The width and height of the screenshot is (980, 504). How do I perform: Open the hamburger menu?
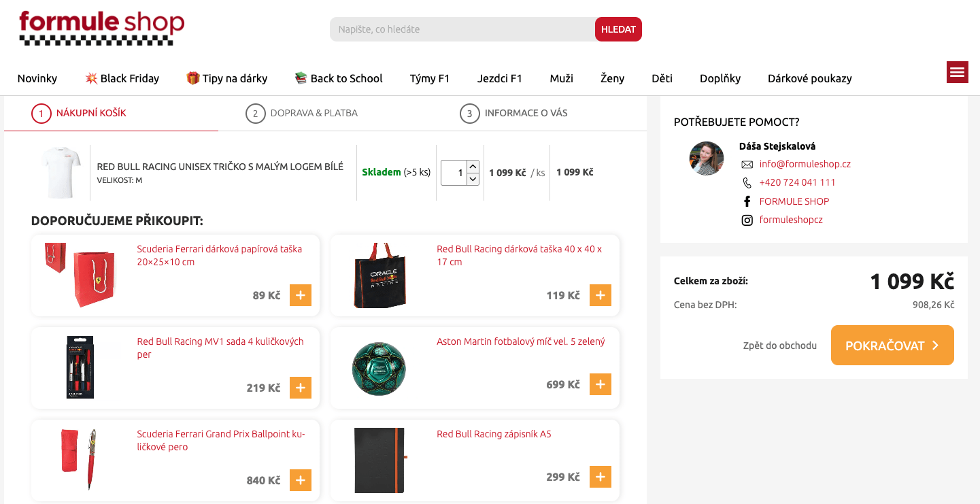point(957,71)
